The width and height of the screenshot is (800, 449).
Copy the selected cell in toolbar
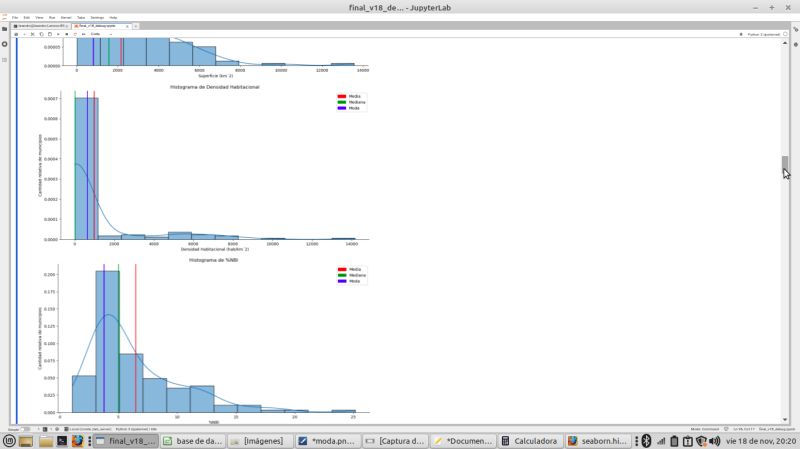pyautogui.click(x=41, y=34)
